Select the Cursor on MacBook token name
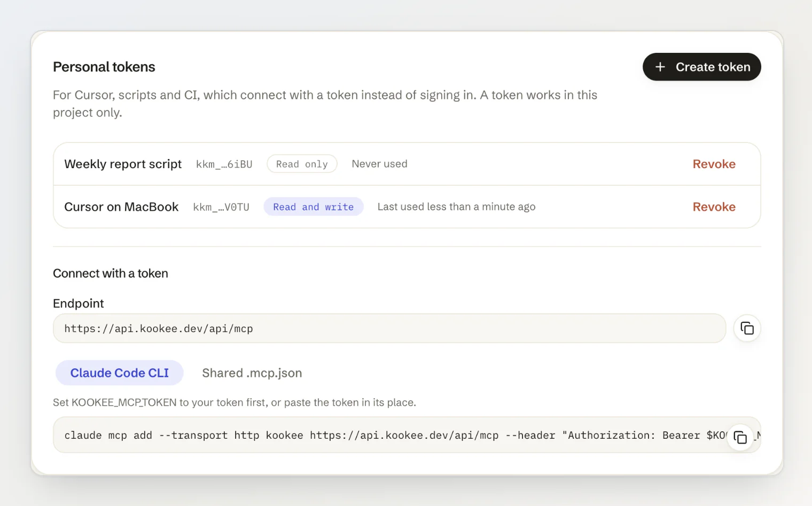 (121, 207)
